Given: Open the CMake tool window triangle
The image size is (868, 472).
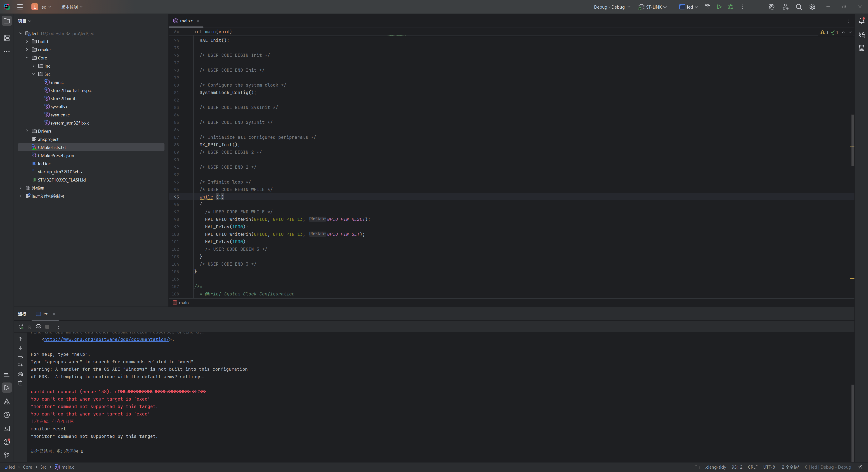Looking at the screenshot, I should 7,402.
